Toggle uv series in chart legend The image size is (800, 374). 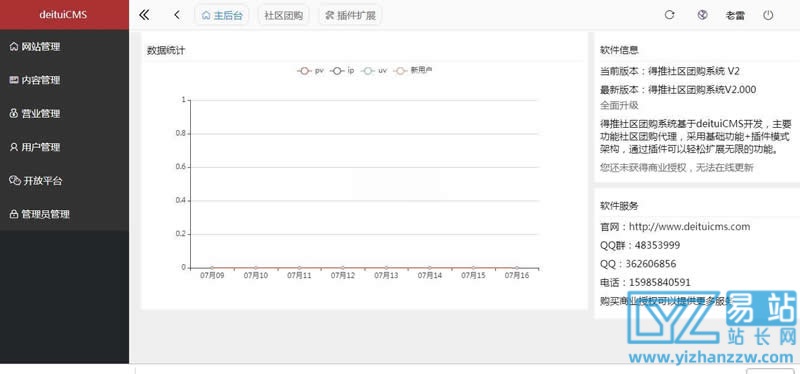373,71
